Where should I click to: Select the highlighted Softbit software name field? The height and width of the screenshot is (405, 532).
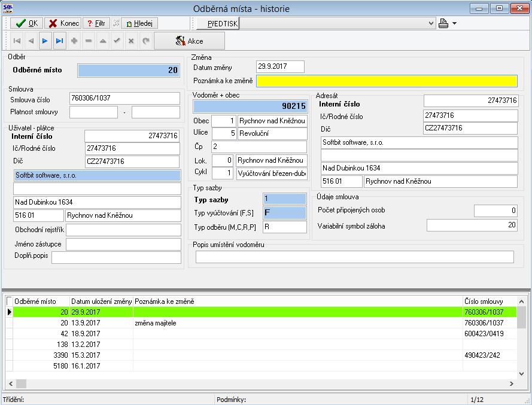[x=97, y=175]
